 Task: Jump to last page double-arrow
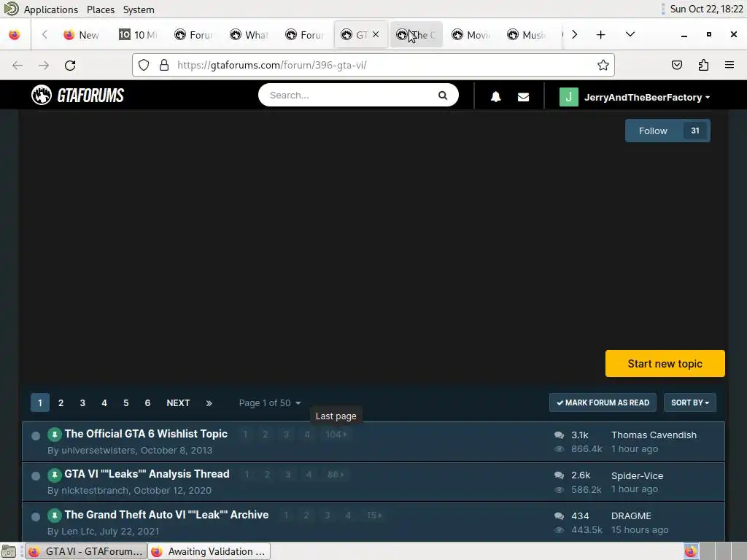click(209, 402)
